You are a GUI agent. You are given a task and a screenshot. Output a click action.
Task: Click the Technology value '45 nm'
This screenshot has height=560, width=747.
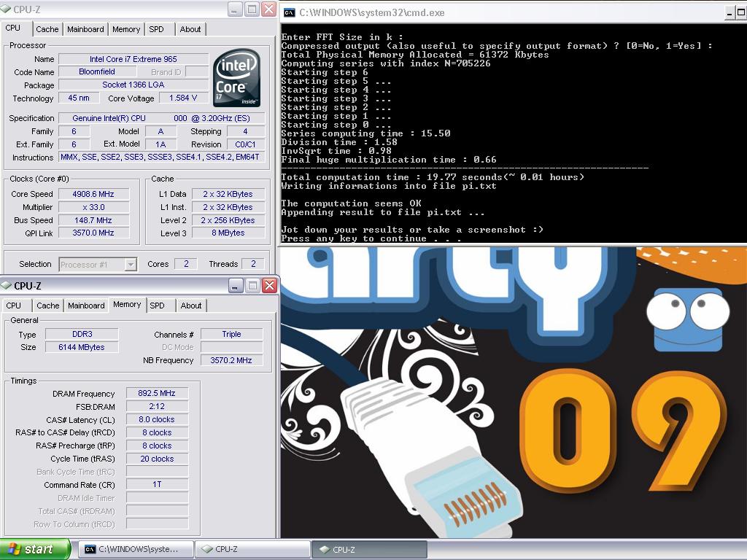click(79, 98)
